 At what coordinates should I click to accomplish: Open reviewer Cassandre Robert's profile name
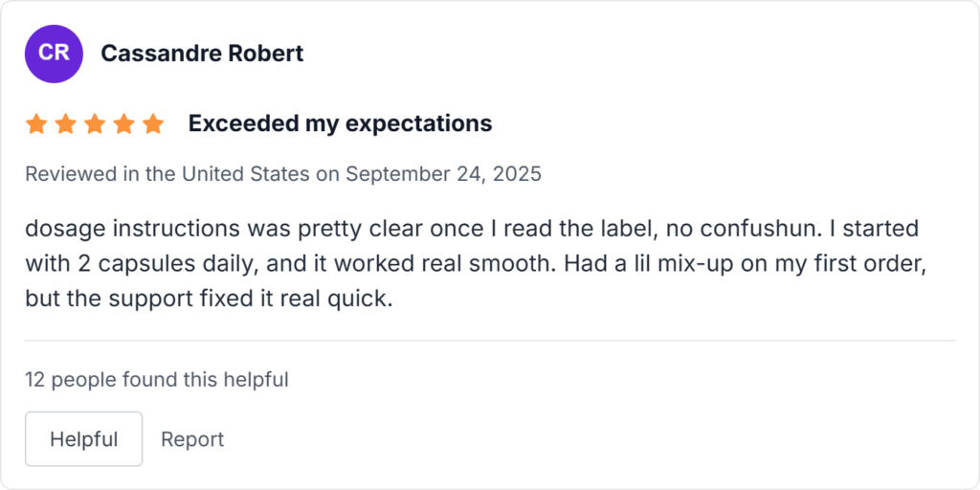click(x=202, y=54)
